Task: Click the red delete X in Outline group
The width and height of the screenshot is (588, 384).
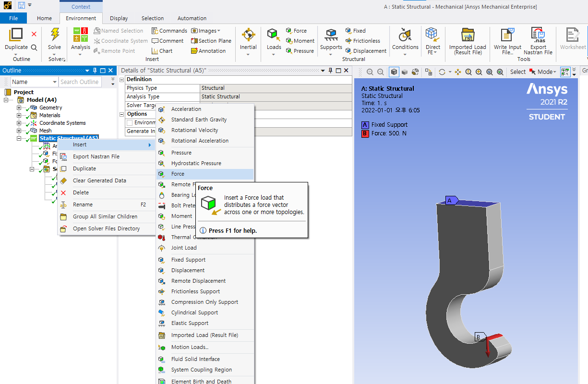Action: pos(34,34)
